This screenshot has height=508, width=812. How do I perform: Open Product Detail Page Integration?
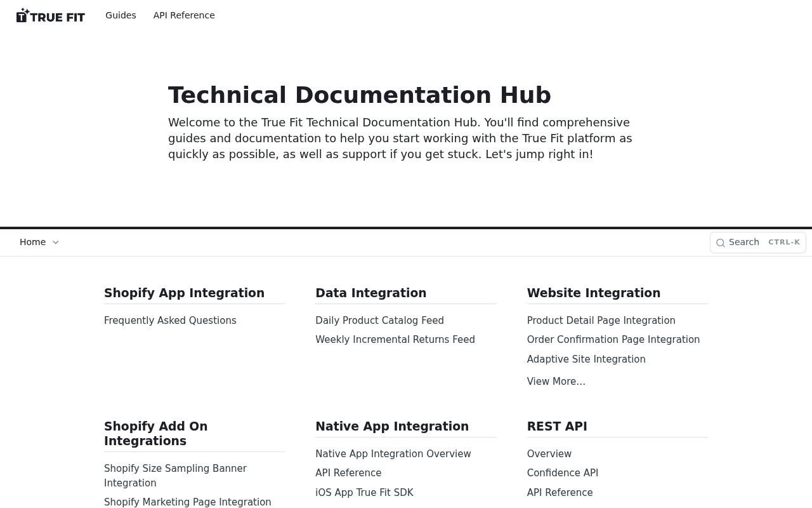click(601, 321)
